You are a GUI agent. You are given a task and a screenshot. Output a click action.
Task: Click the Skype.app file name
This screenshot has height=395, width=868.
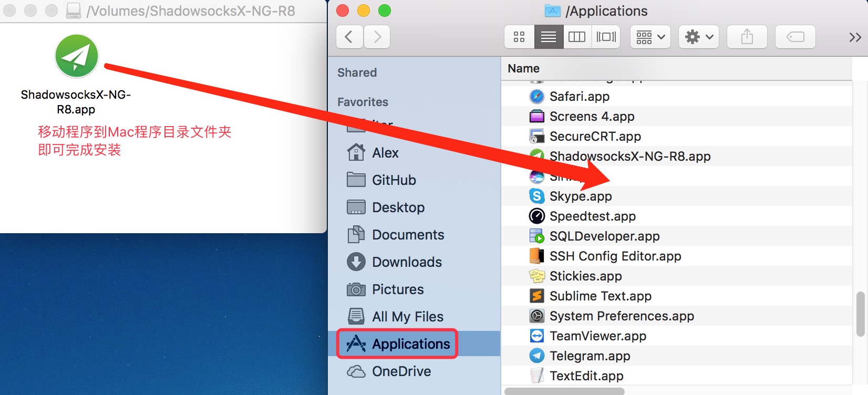(581, 196)
